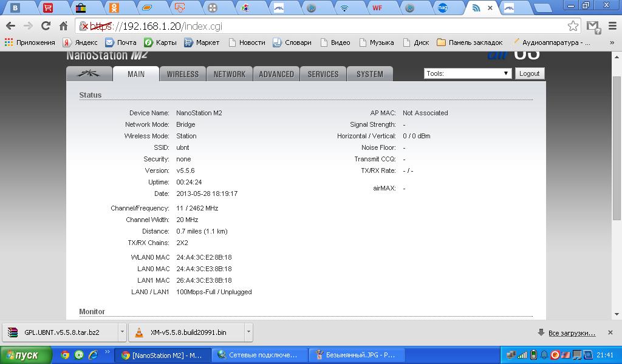Open the Gmail checker extension icon

(x=593, y=27)
